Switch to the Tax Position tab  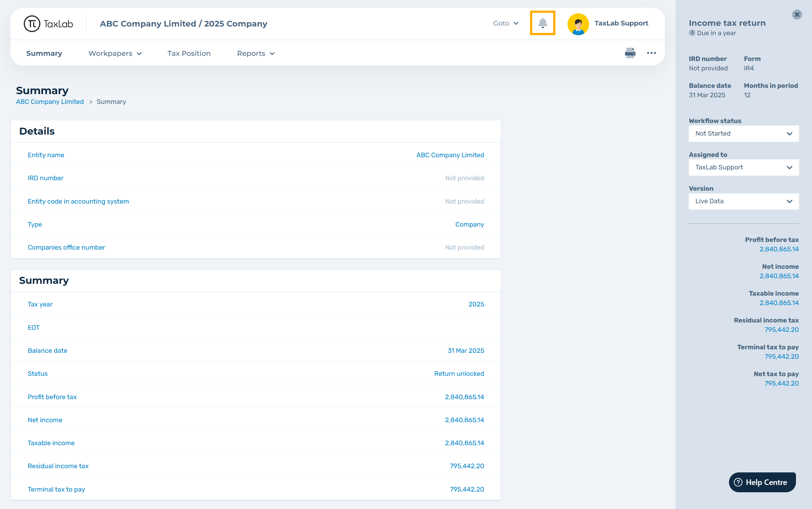click(189, 53)
